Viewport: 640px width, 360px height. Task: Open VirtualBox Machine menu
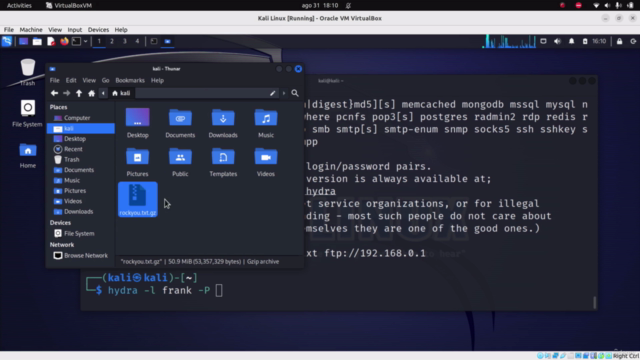point(31,30)
